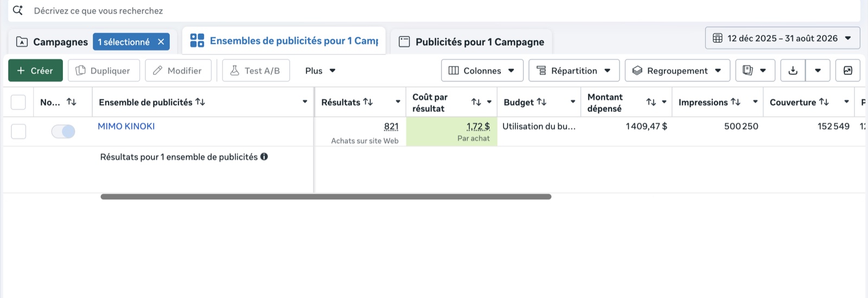Click the info icon beside Résultats pour 1 ensemble
Viewport: 868px width, 298px height.
coord(264,157)
